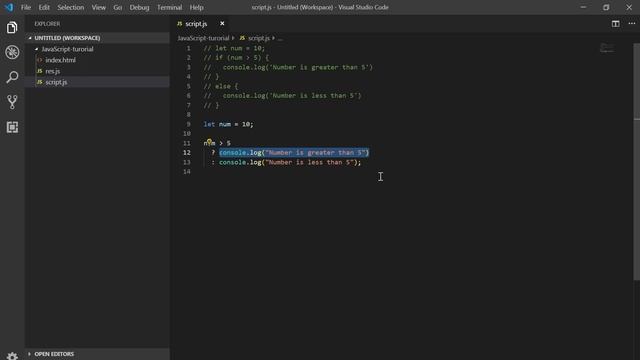Screen dimensions: 640x360
Task: Open the Explorer view in activity bar
Action: 12,28
